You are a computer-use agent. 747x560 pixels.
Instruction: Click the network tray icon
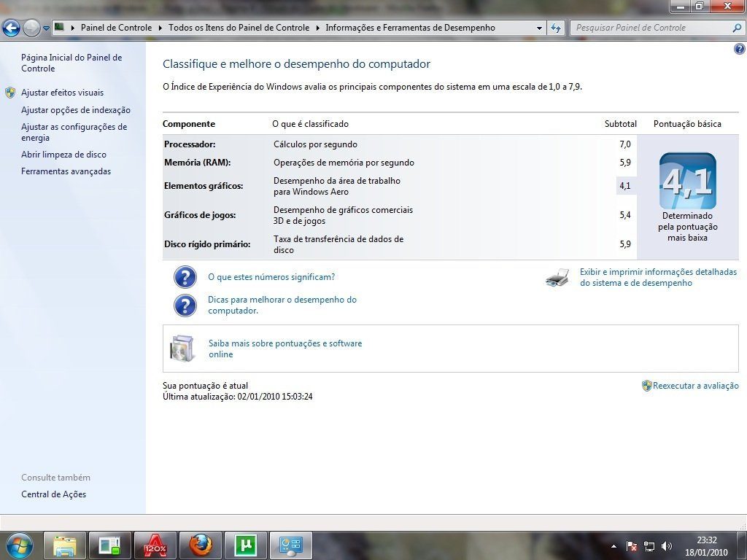[649, 546]
